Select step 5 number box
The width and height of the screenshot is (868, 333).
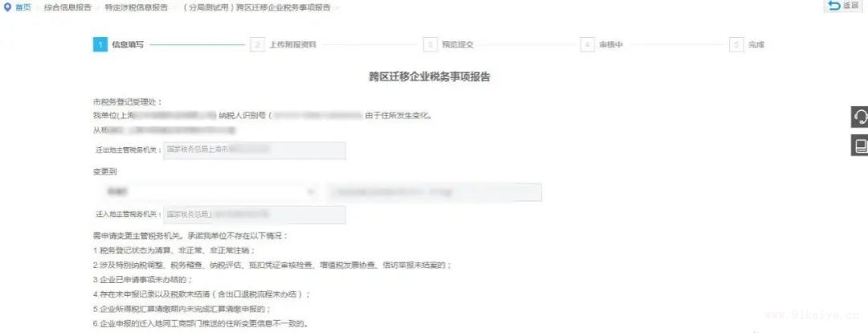737,45
